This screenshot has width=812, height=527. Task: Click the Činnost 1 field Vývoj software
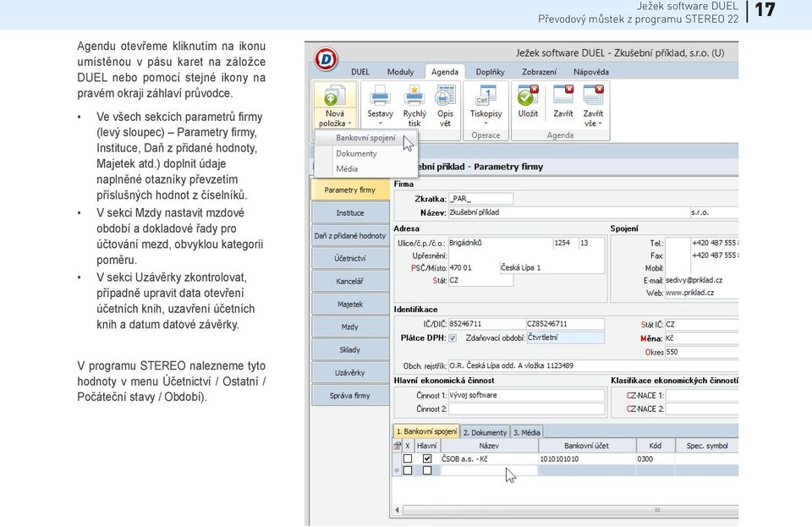[526, 395]
